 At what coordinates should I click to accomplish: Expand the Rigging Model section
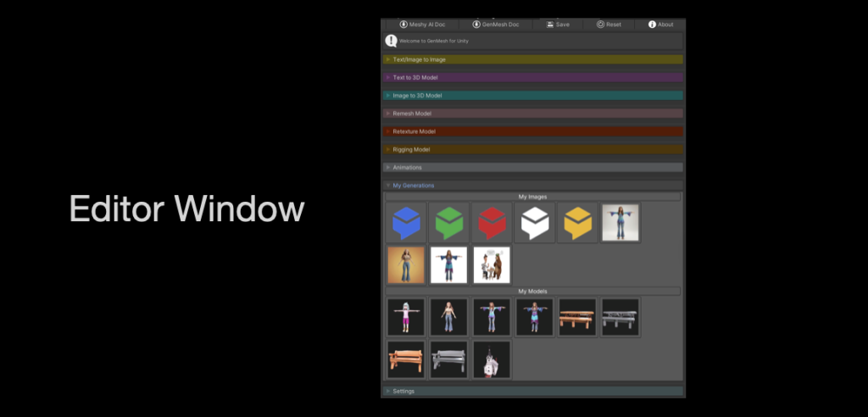411,150
